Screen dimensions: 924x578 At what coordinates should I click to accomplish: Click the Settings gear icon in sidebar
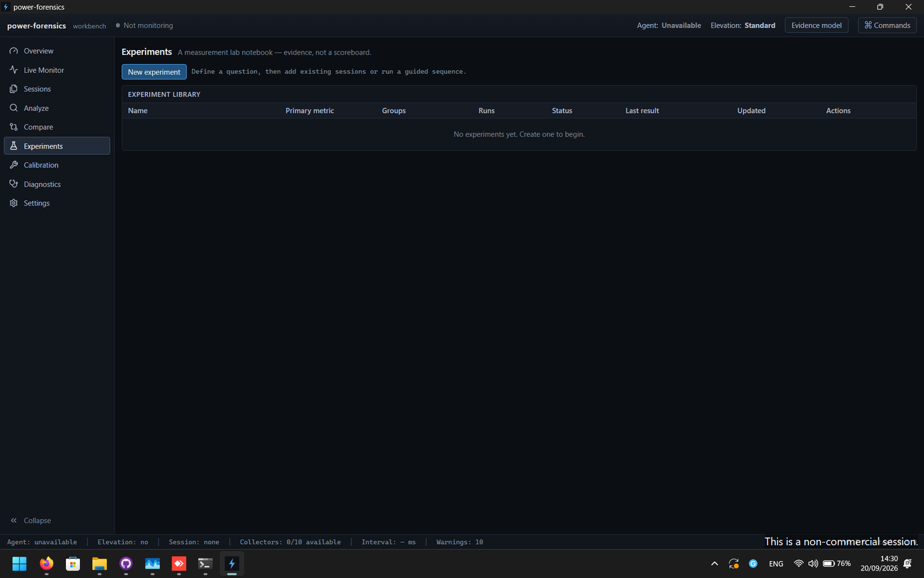coord(13,203)
